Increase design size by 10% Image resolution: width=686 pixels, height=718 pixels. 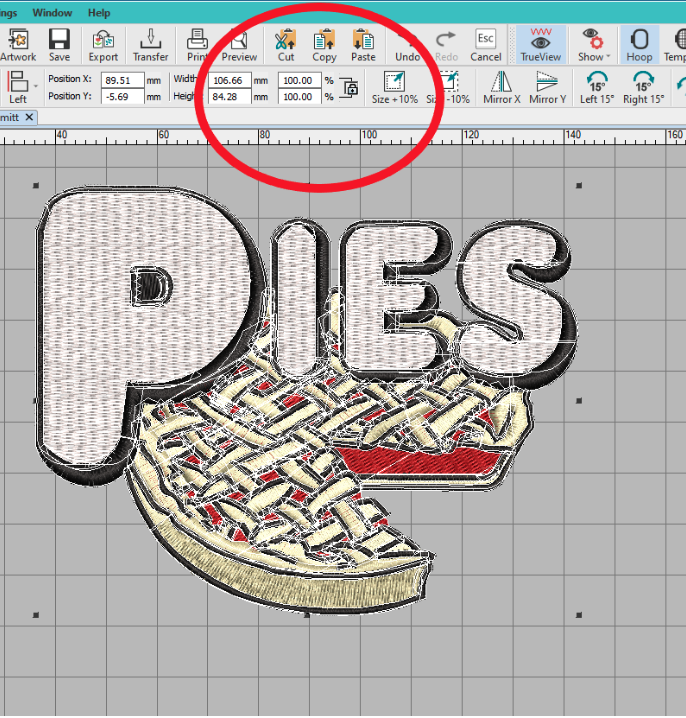click(x=394, y=87)
